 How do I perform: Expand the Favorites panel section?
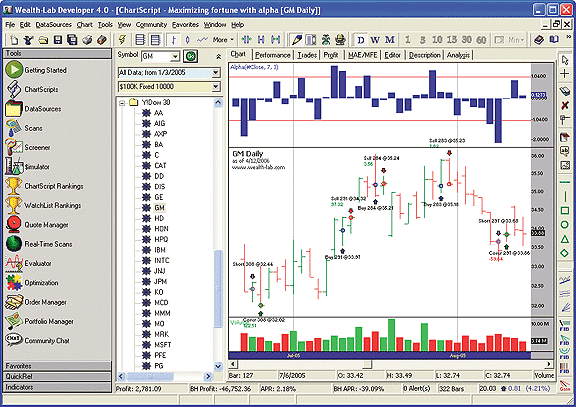(x=57, y=366)
